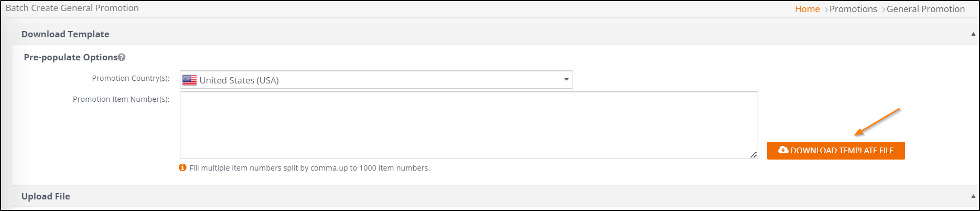Focus the Promotion Item Number(s) text area
The width and height of the screenshot is (980, 211).
pos(469,125)
